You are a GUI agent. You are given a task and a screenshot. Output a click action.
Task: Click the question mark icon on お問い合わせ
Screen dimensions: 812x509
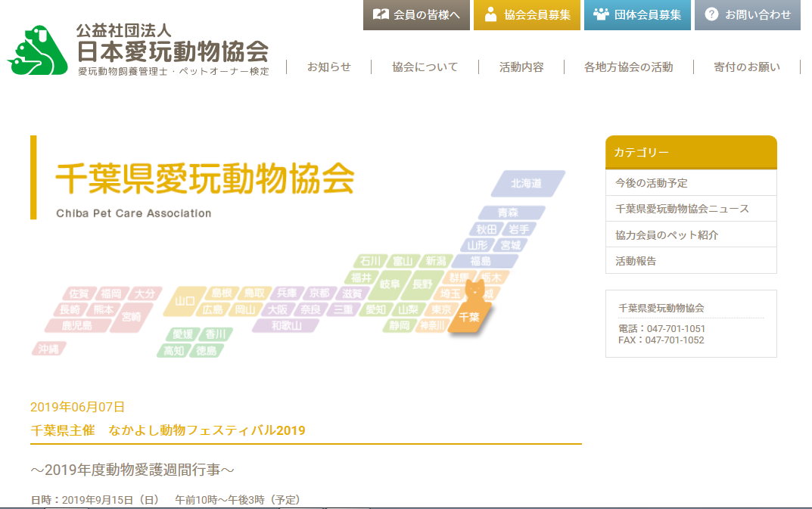click(x=711, y=14)
